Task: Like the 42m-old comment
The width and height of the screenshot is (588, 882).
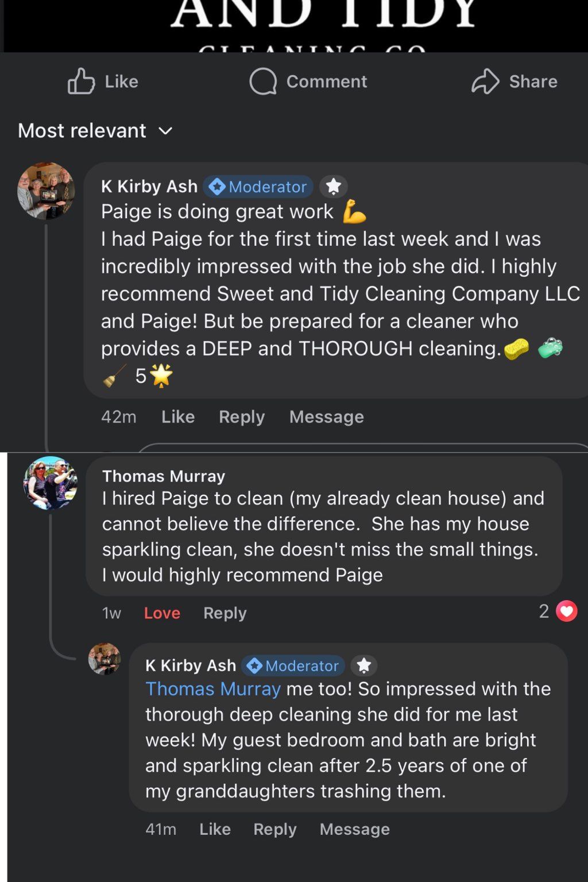Action: (x=178, y=417)
